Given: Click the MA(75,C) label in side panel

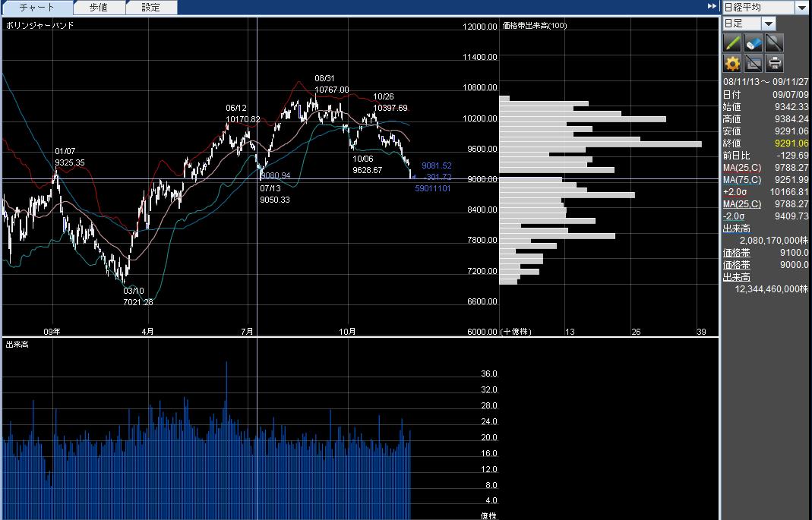Looking at the screenshot, I should (742, 180).
